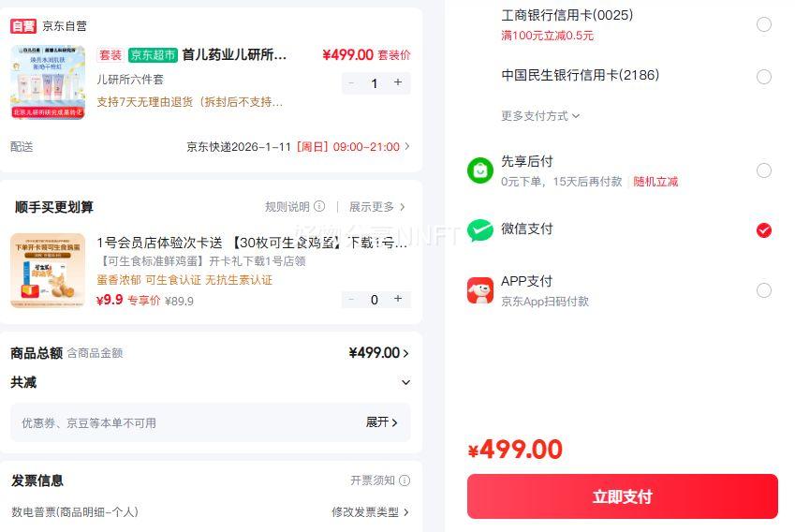
Task: Click the red JD APP支付 icon
Action: click(x=480, y=290)
